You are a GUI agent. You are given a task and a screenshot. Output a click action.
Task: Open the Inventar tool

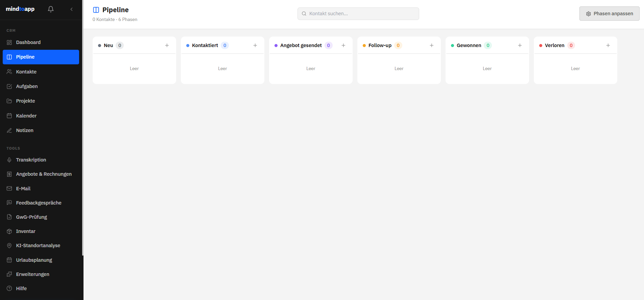coord(41,231)
